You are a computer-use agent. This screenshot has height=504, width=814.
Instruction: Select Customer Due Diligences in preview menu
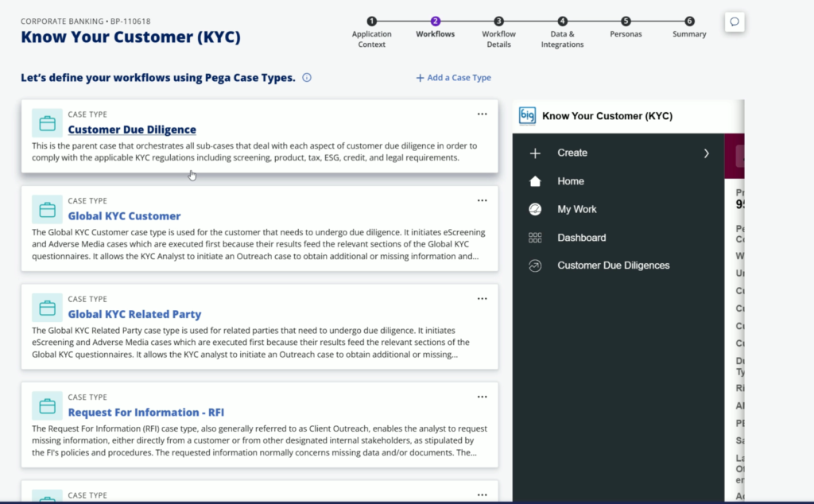[614, 266]
